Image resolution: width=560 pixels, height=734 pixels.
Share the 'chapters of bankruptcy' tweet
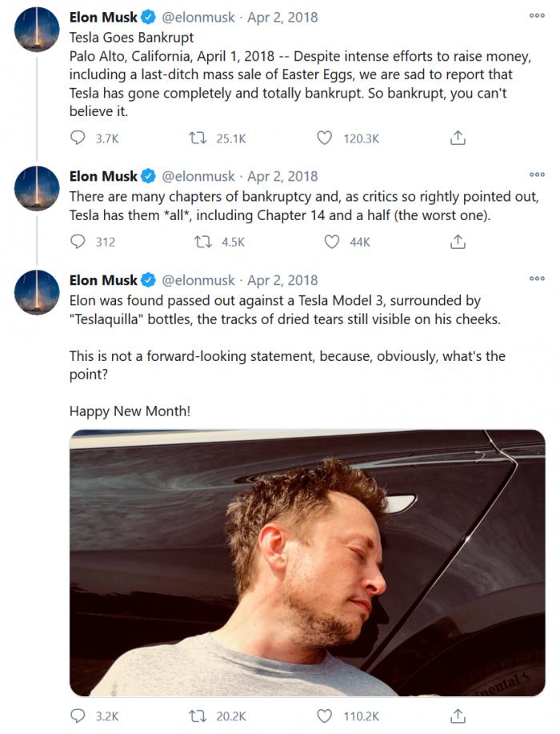(458, 242)
